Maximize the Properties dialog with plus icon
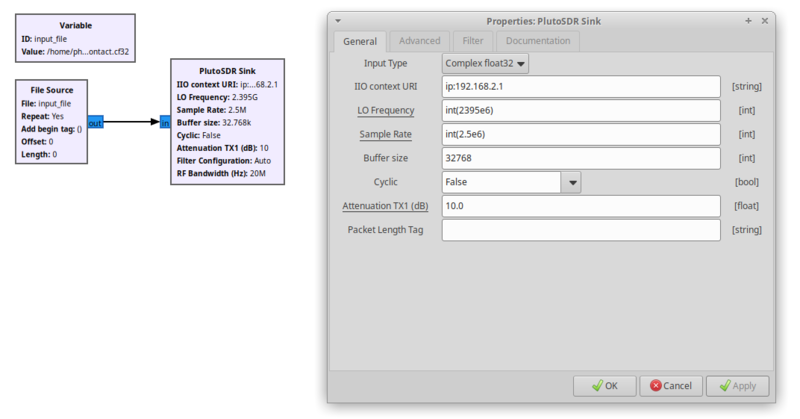Screen dimensions: 800x419 pyautogui.click(x=749, y=20)
